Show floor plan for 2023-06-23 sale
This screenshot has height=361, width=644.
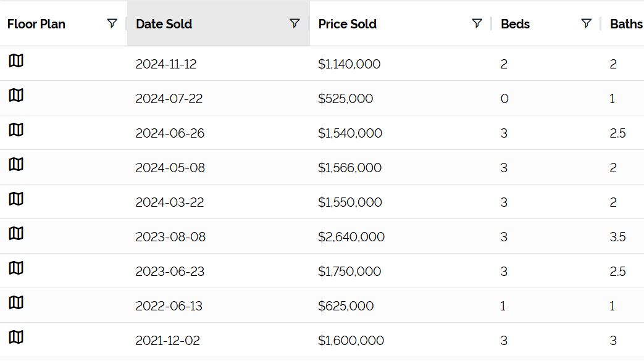click(16, 268)
